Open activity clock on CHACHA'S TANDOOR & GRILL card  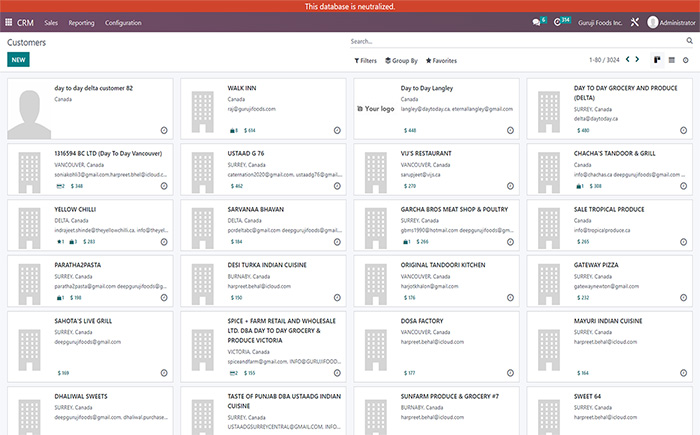pos(683,186)
